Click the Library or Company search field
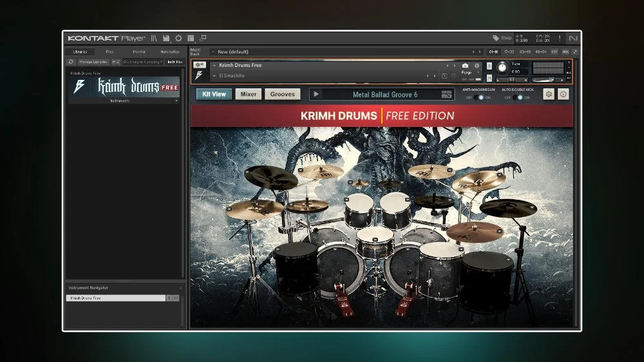The width and height of the screenshot is (644, 362). [x=143, y=62]
